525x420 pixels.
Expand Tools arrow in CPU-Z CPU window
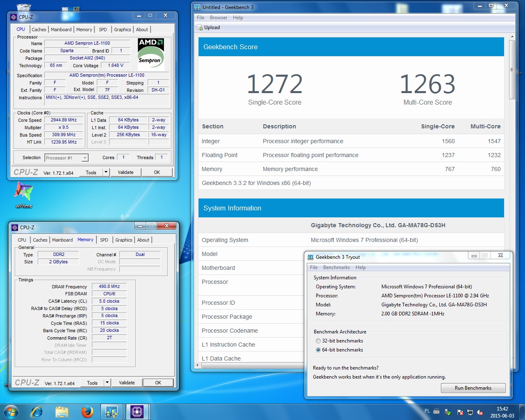click(x=106, y=172)
